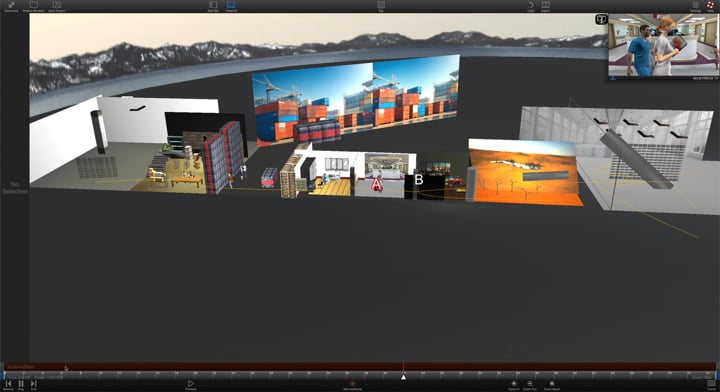Zoom out on the timeline
The image size is (720, 392).
click(529, 385)
